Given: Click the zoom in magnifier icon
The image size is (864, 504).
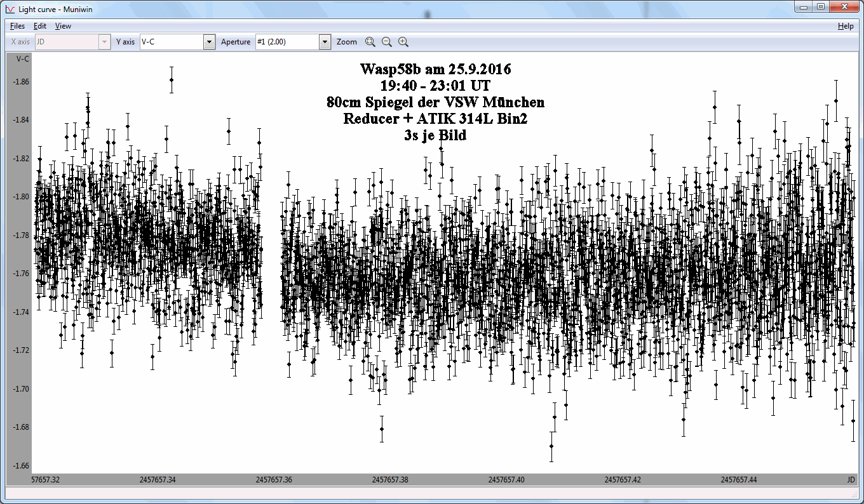Looking at the screenshot, I should click(x=403, y=42).
